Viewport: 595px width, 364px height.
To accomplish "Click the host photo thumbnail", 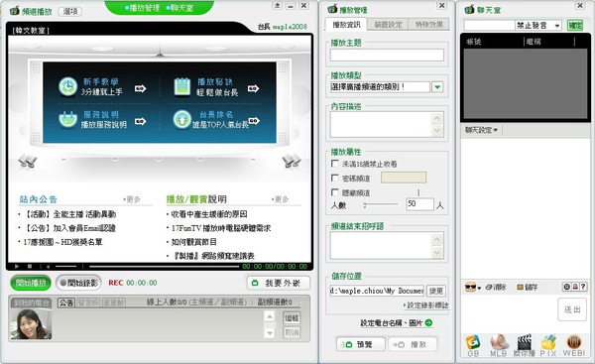I will [31, 323].
